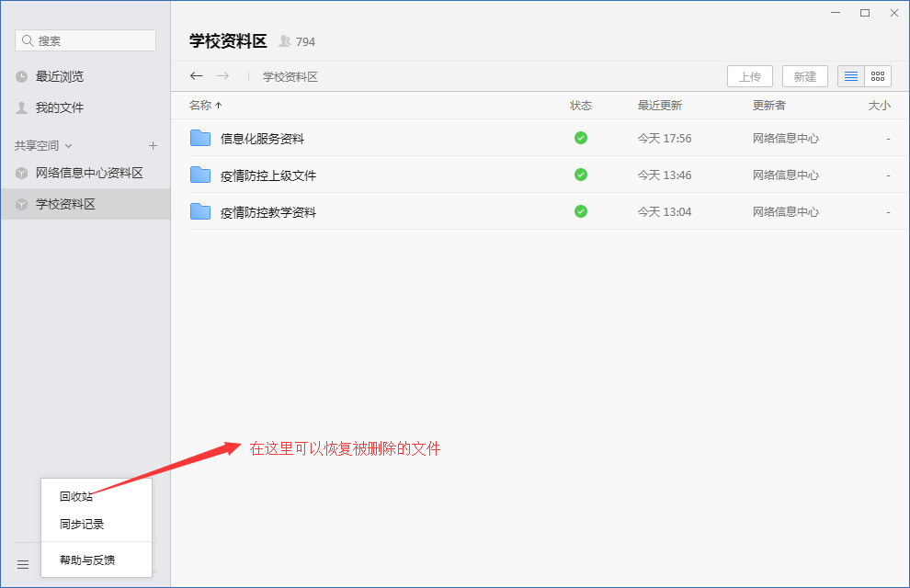Switch to grid view layout
Screen dimensions: 910x588
point(878,76)
